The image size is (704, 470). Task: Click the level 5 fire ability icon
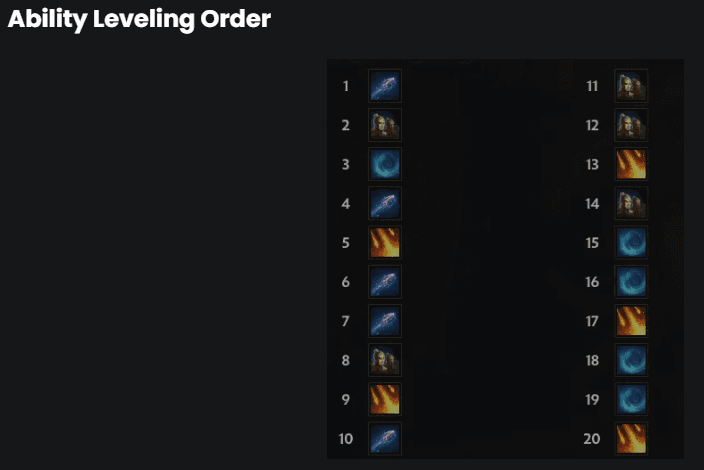[x=385, y=242]
